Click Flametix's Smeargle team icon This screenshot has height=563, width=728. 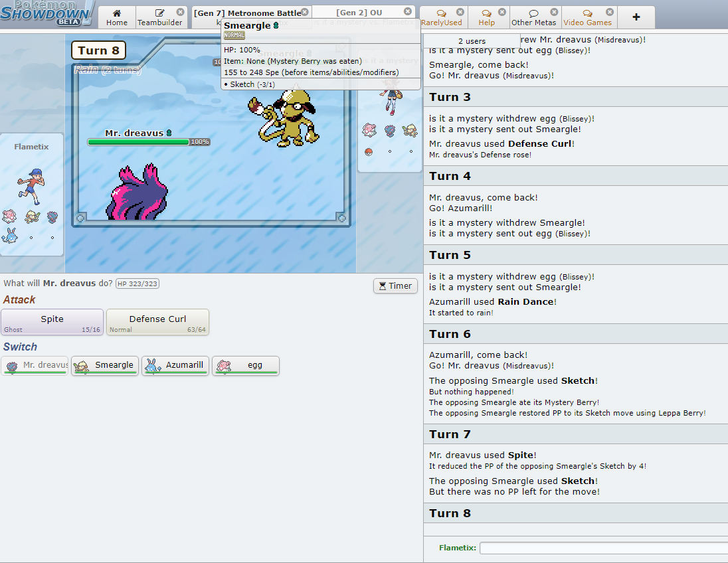[32, 216]
